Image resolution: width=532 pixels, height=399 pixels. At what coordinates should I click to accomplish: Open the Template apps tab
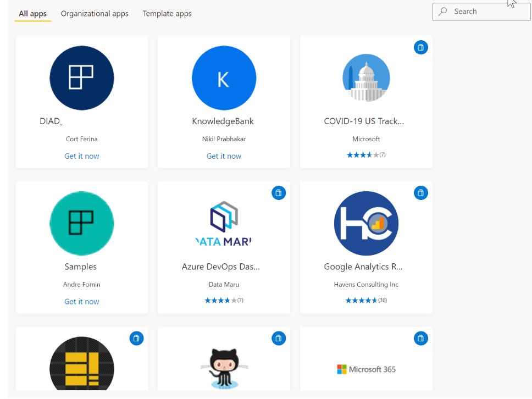coord(167,14)
